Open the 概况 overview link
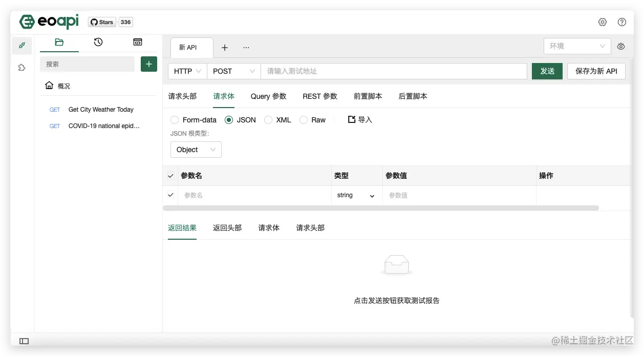 pos(64,86)
